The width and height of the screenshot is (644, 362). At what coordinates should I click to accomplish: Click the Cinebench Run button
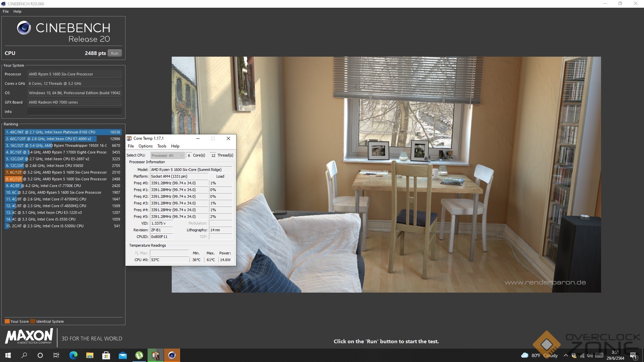pos(114,53)
